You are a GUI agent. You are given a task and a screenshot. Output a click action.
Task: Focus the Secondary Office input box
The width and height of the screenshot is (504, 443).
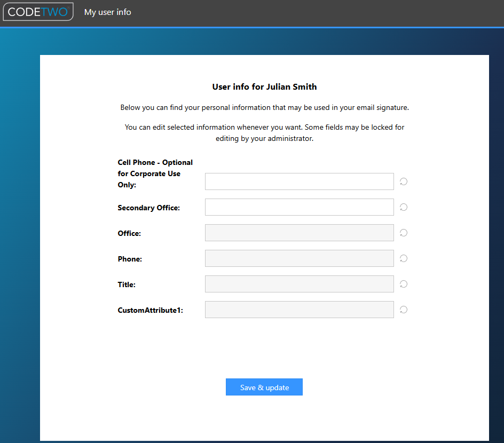[299, 207]
